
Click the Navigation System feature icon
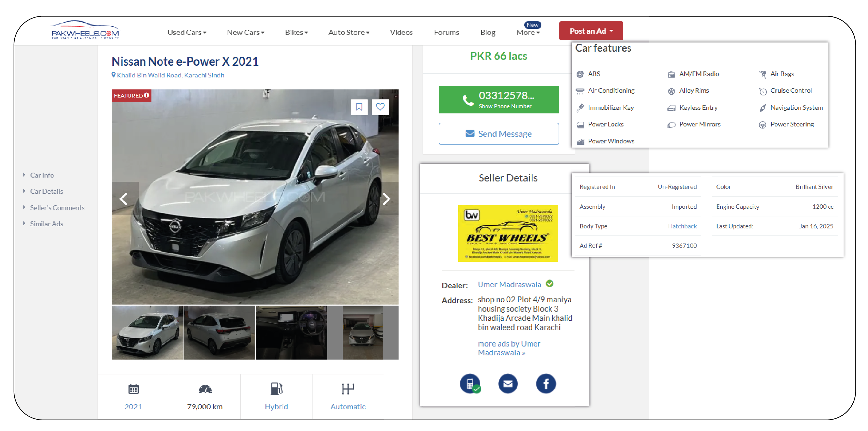point(762,108)
